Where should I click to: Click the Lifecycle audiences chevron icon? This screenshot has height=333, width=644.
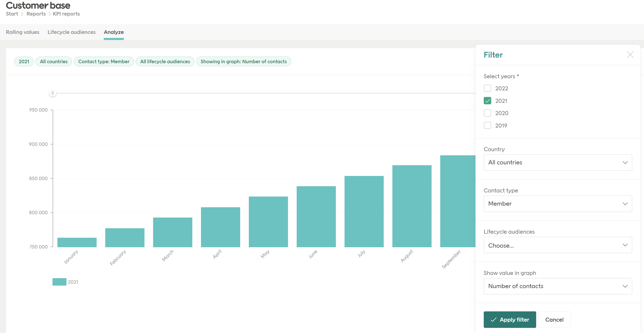[x=625, y=245]
